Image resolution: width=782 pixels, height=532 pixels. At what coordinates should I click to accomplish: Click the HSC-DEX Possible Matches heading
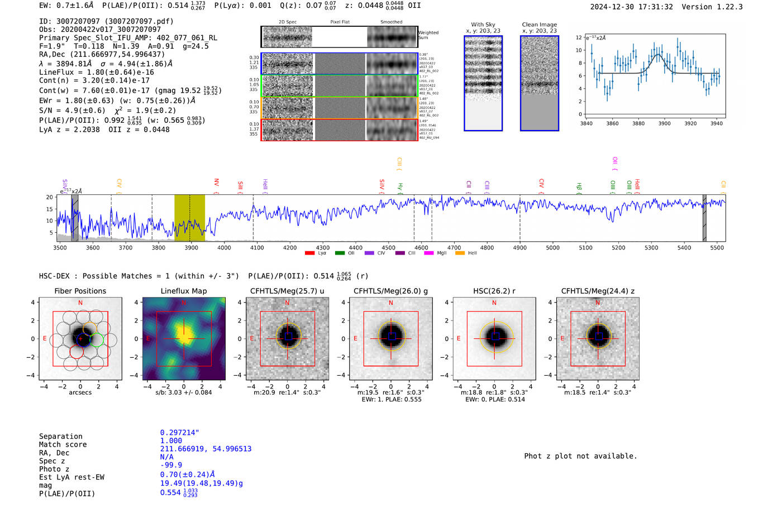coord(139,276)
